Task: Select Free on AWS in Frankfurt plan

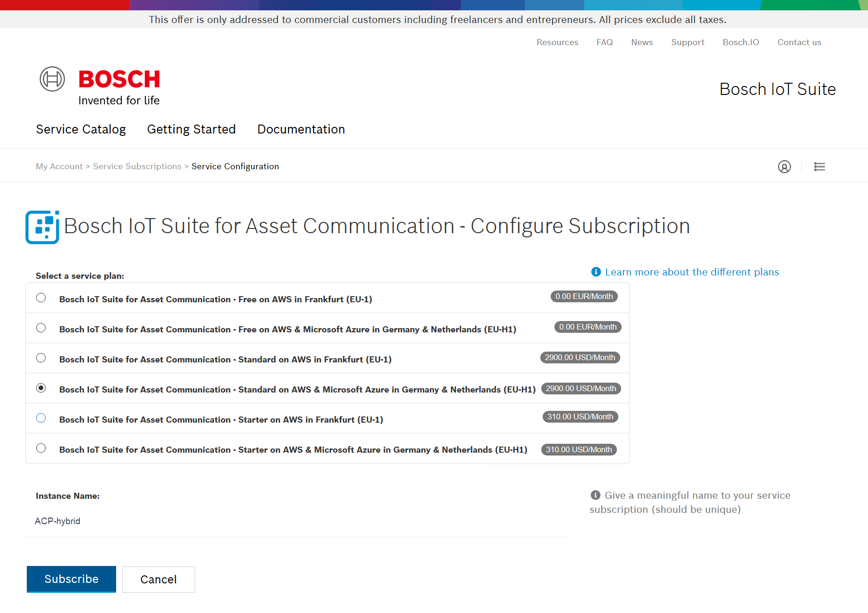Action: 41,298
